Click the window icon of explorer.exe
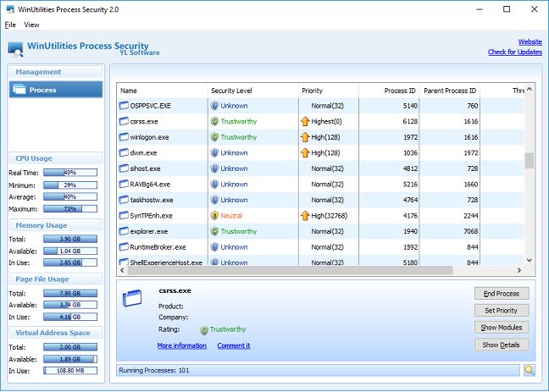The width and height of the screenshot is (549, 392). click(124, 231)
